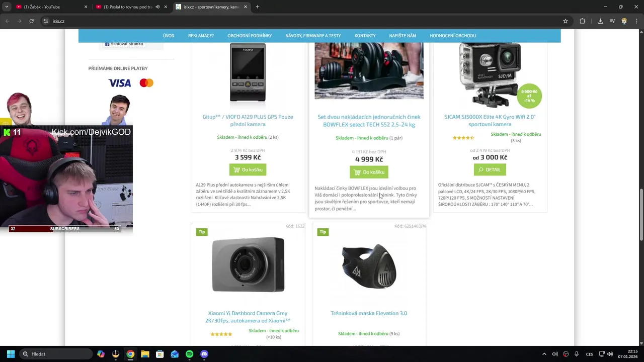
Task: Open the Chrome profile avatar
Action: tap(624, 21)
